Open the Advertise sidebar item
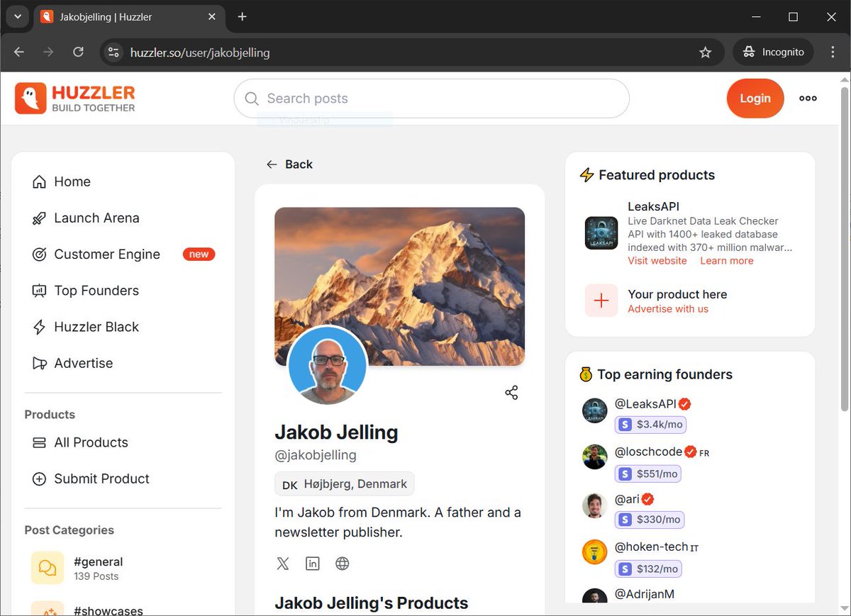 pos(72,363)
